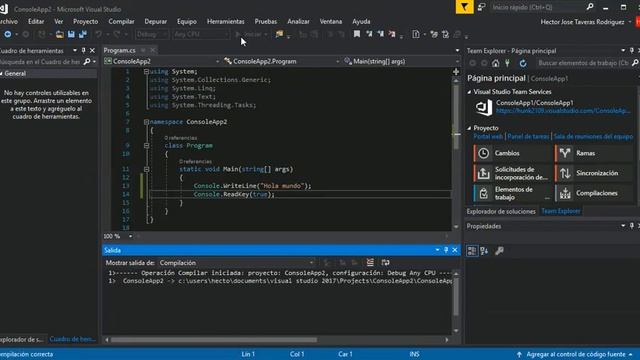Viewport: 640px width, 360px height.
Task: Switch to the Program.cs editor tab
Action: (x=120, y=50)
